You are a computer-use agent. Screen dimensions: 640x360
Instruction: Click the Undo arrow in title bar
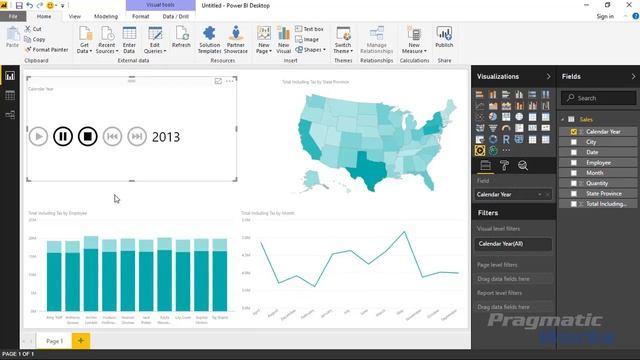pyautogui.click(x=29, y=5)
